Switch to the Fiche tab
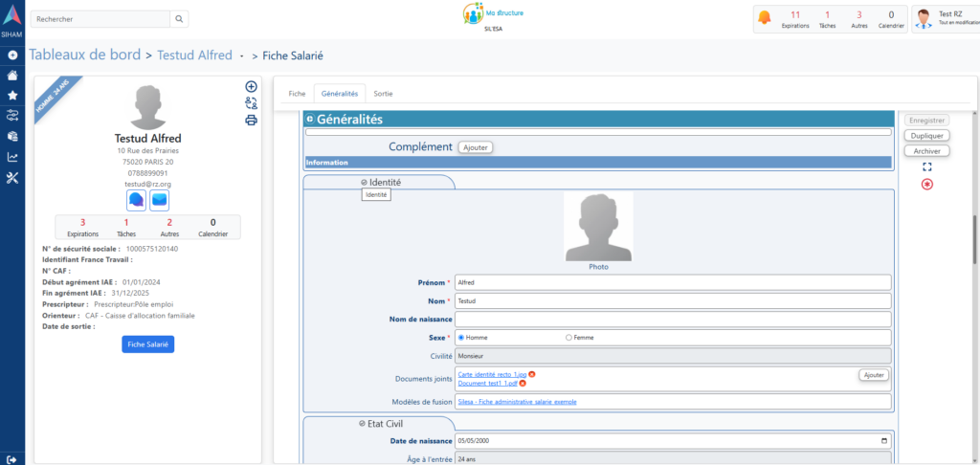 [297, 94]
